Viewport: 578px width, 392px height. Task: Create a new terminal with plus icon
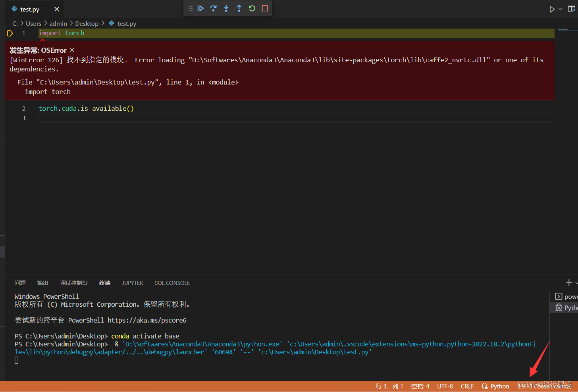(569, 282)
